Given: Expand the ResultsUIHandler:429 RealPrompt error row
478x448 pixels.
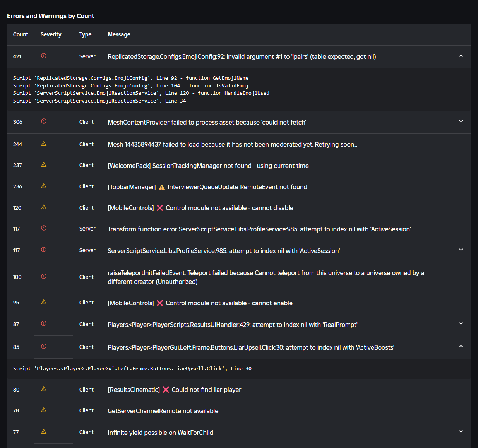Looking at the screenshot, I should point(461,324).
